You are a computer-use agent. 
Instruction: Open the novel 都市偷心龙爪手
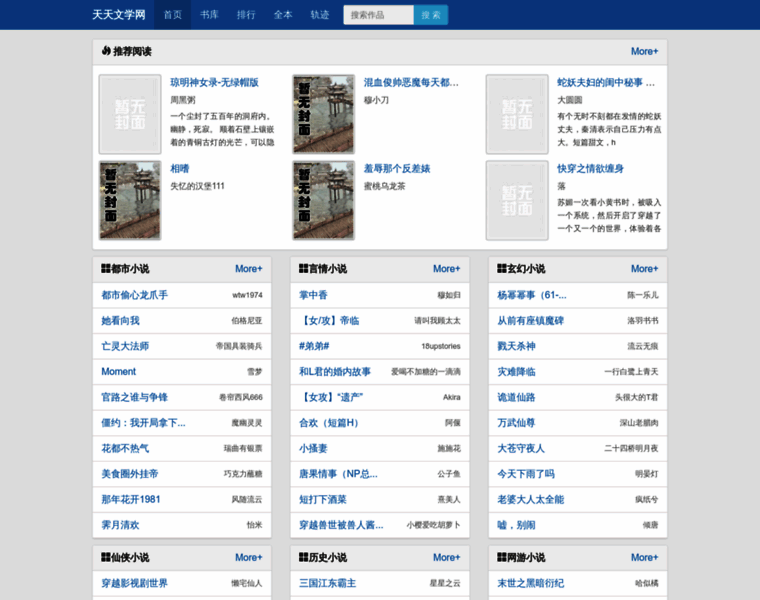tap(134, 295)
